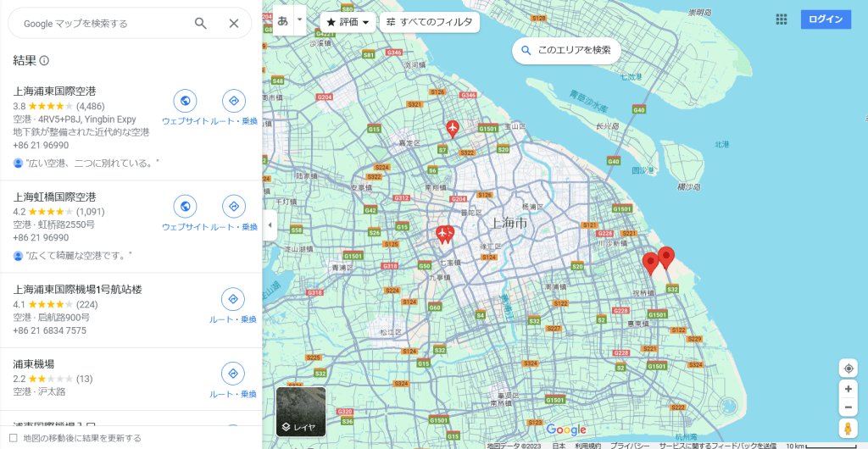Select the 浦東機場 search result

(34, 364)
